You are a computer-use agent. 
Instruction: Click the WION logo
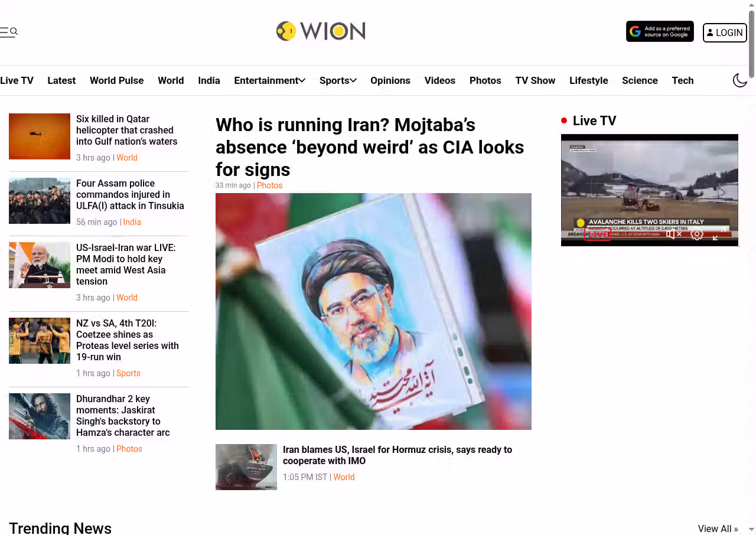coord(321,31)
